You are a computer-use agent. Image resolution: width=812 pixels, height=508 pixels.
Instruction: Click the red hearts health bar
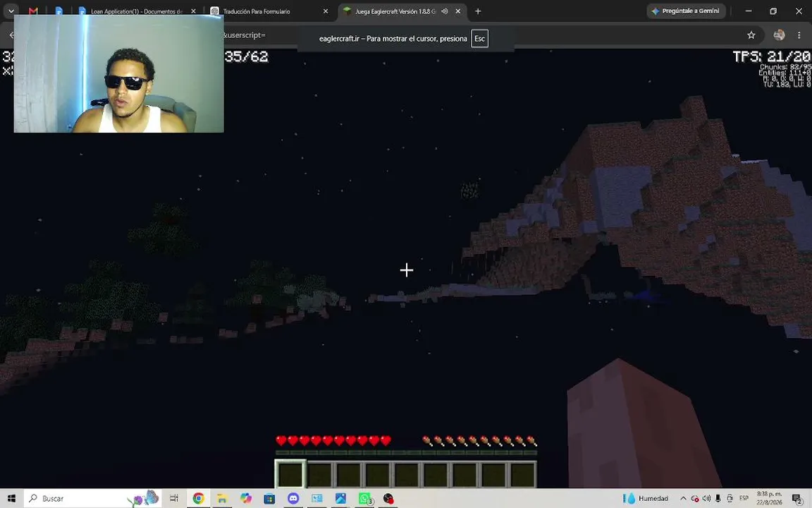coord(333,440)
